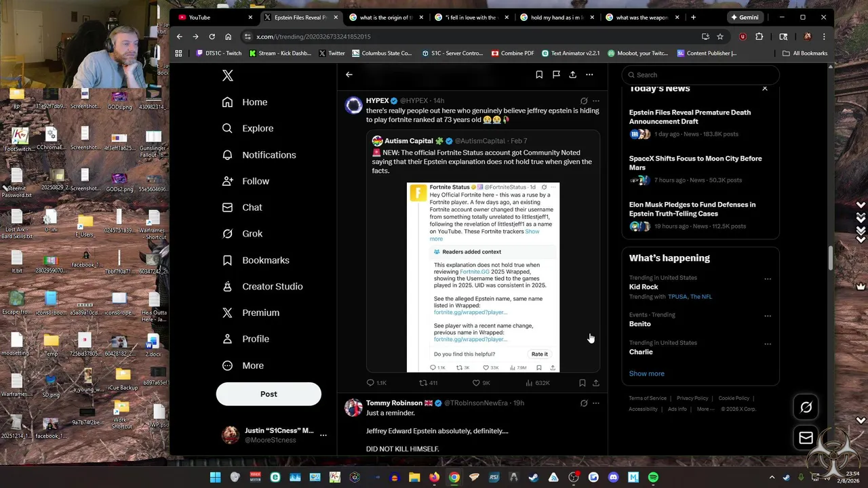Open Grok in the sidebar
868x488 pixels.
(242, 234)
